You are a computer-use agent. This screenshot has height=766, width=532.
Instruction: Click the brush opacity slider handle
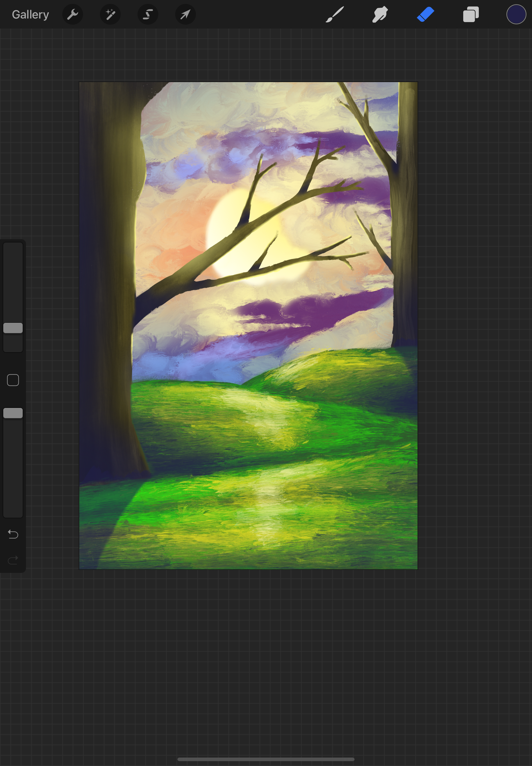pos(13,413)
